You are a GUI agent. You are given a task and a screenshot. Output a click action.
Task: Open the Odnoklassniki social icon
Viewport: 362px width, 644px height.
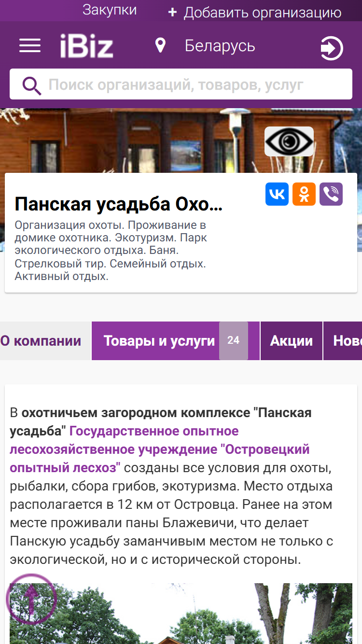click(x=304, y=194)
